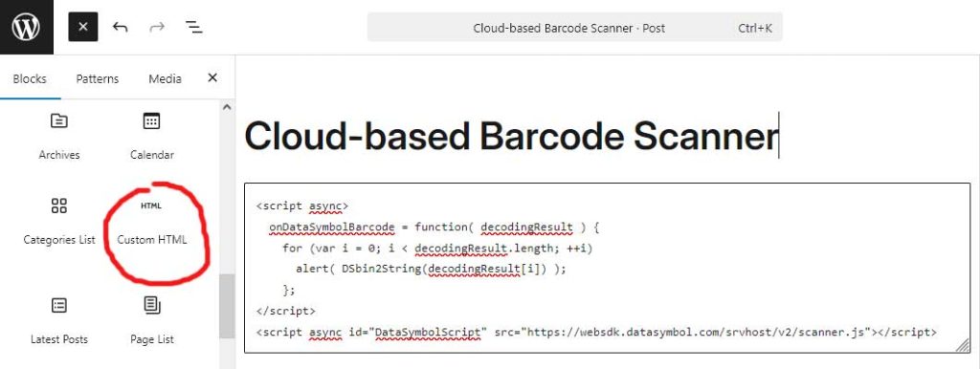Screen dimensions: 980x369
Task: Click the block list scroll-up arrow
Action: coord(227,107)
